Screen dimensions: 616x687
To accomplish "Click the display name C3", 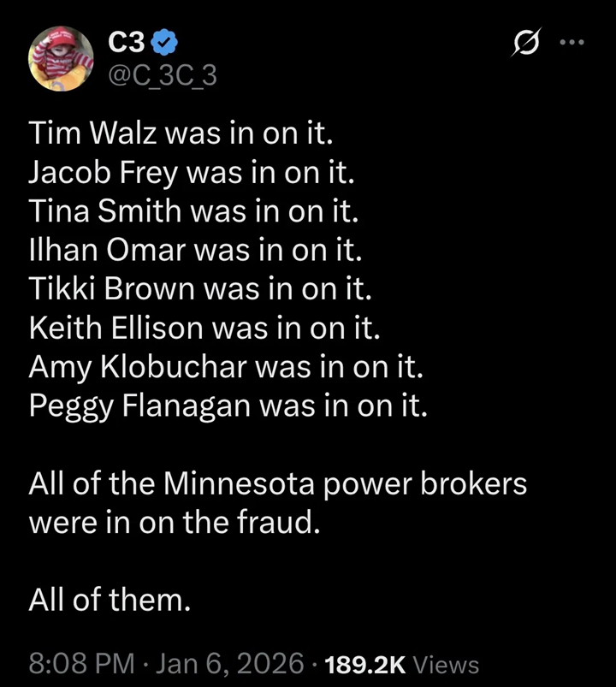I will pyautogui.click(x=126, y=42).
